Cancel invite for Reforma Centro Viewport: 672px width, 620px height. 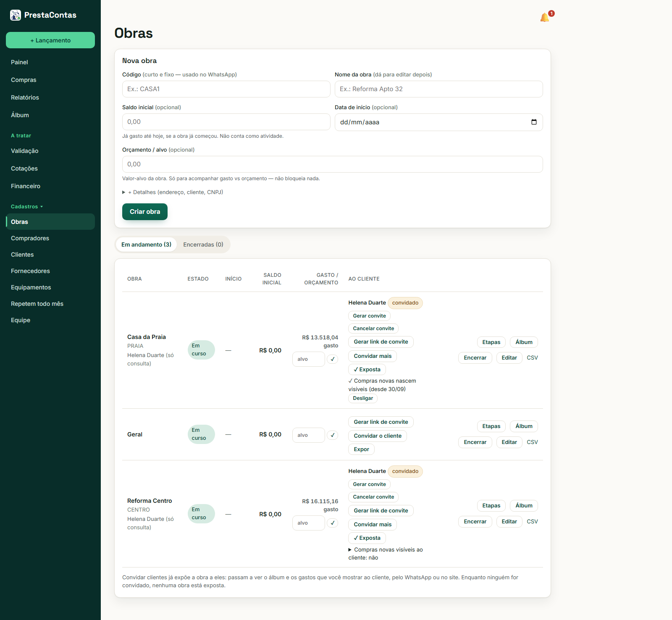(373, 497)
